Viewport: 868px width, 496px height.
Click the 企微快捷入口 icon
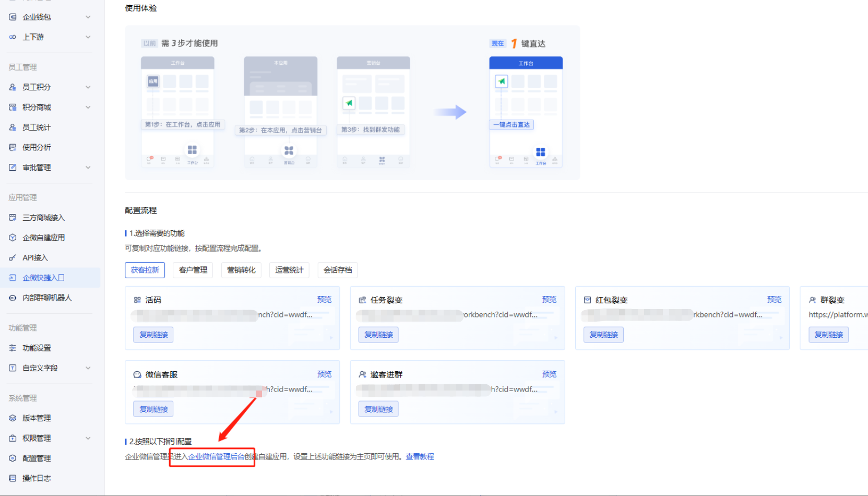13,278
